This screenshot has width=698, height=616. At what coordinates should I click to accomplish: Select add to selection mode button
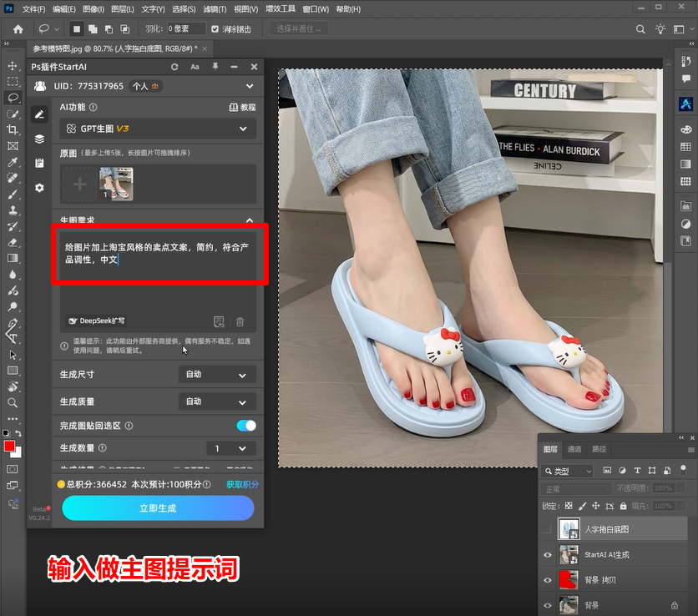93,29
